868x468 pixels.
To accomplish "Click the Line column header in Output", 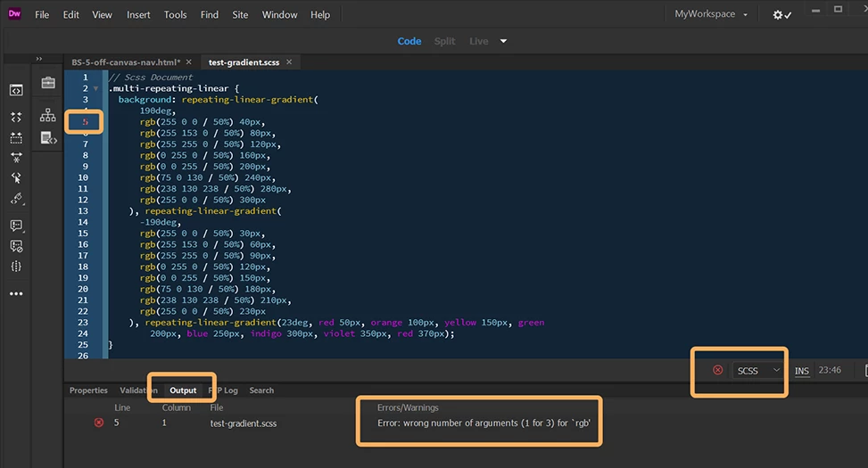I will tap(122, 407).
